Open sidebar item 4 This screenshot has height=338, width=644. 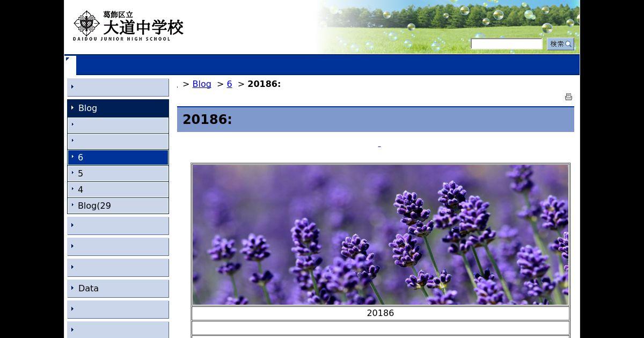pos(118,189)
